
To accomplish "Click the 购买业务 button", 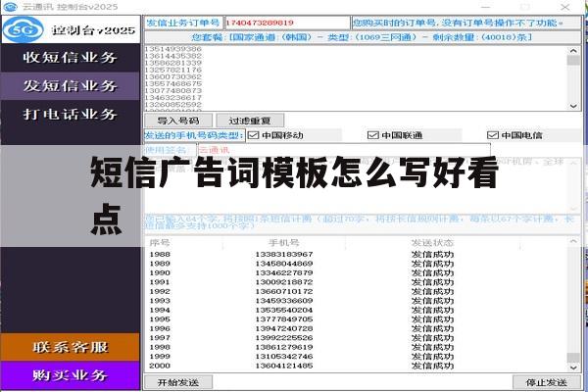I will click(x=71, y=375).
